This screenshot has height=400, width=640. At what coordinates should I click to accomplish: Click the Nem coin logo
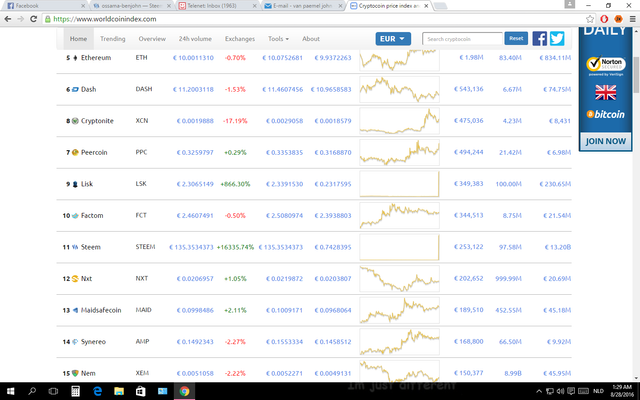coord(75,373)
